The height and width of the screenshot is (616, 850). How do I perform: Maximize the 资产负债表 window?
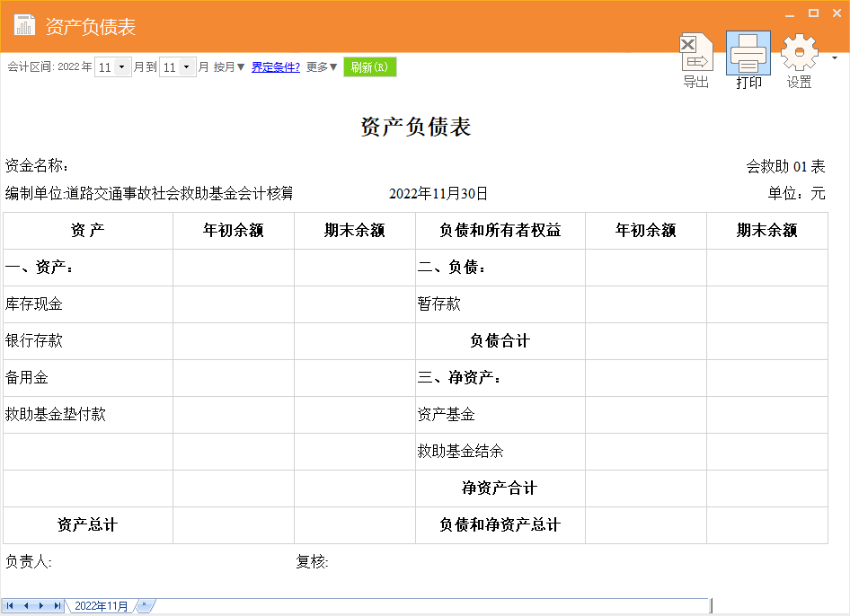pos(813,13)
